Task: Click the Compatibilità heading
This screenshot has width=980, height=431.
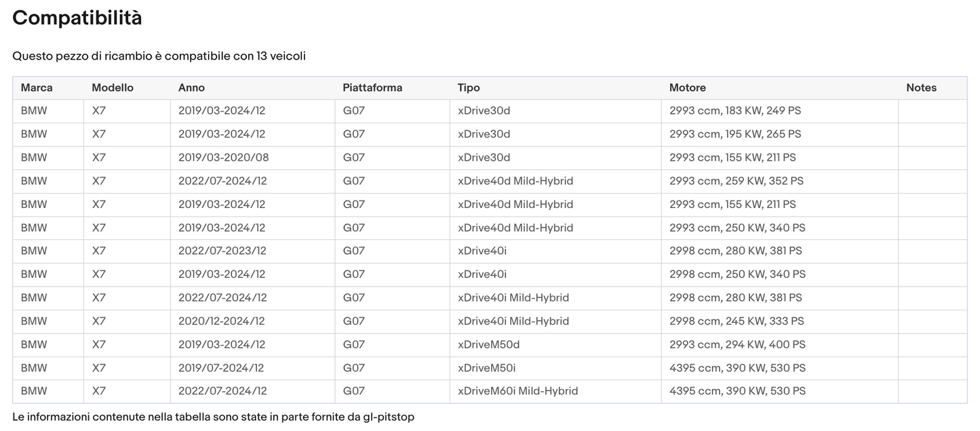Action: point(77,18)
